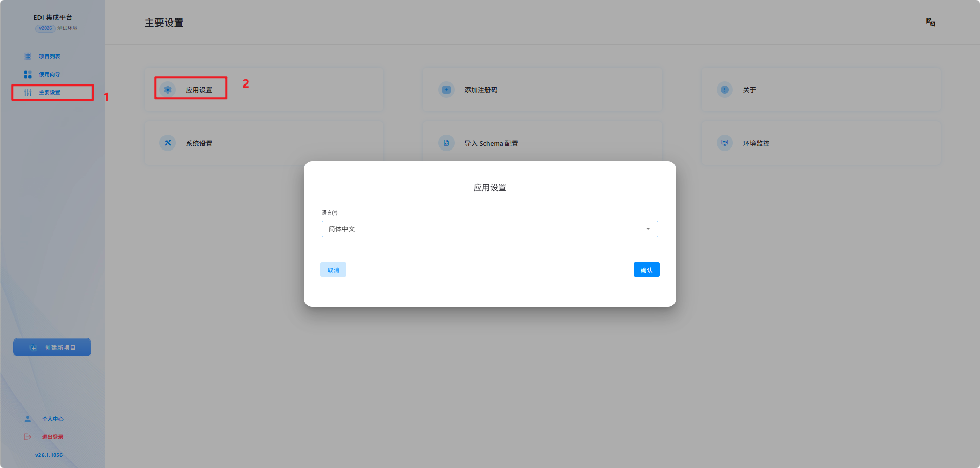Click the v26.1.1056 version text
The height and width of the screenshot is (468, 980).
coord(49,455)
